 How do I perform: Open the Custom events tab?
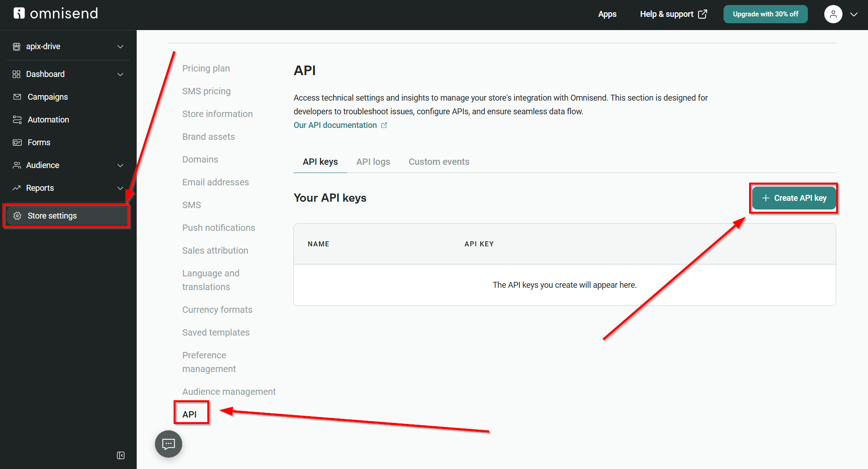439,162
